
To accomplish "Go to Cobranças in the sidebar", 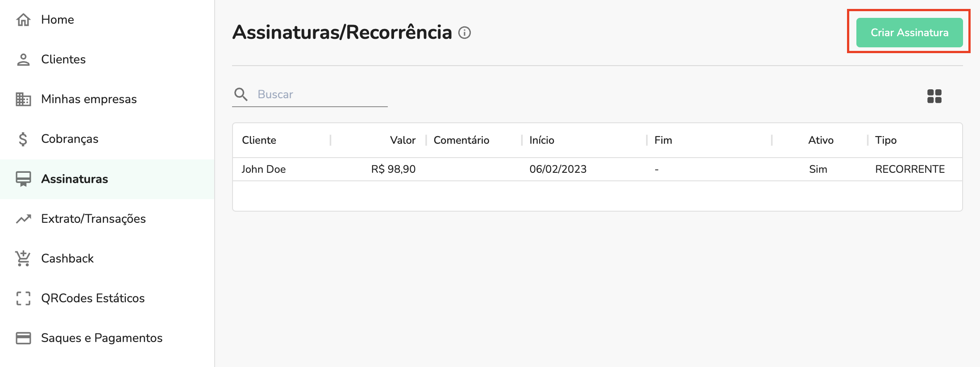I will point(70,139).
